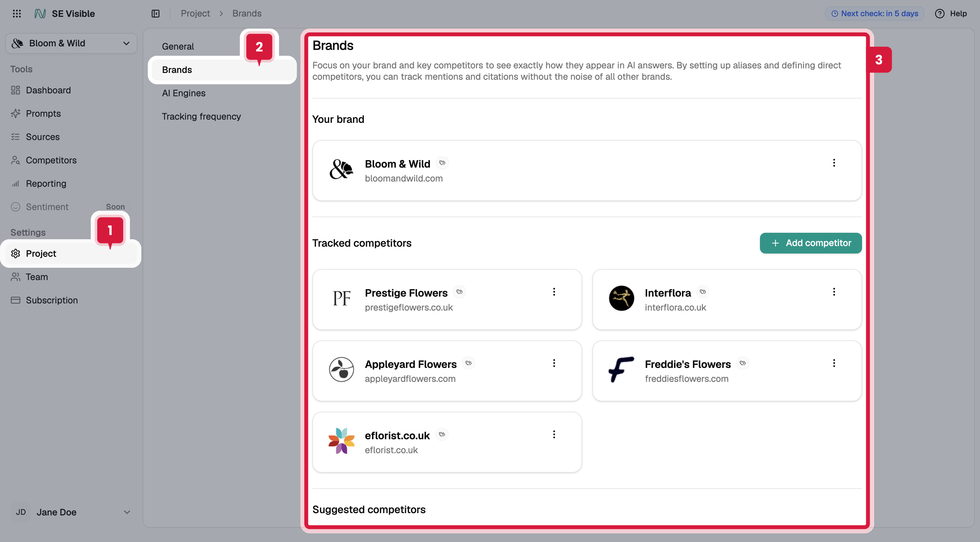The height and width of the screenshot is (542, 980).
Task: Open the Freddie's Flowers options menu
Action: coord(834,363)
